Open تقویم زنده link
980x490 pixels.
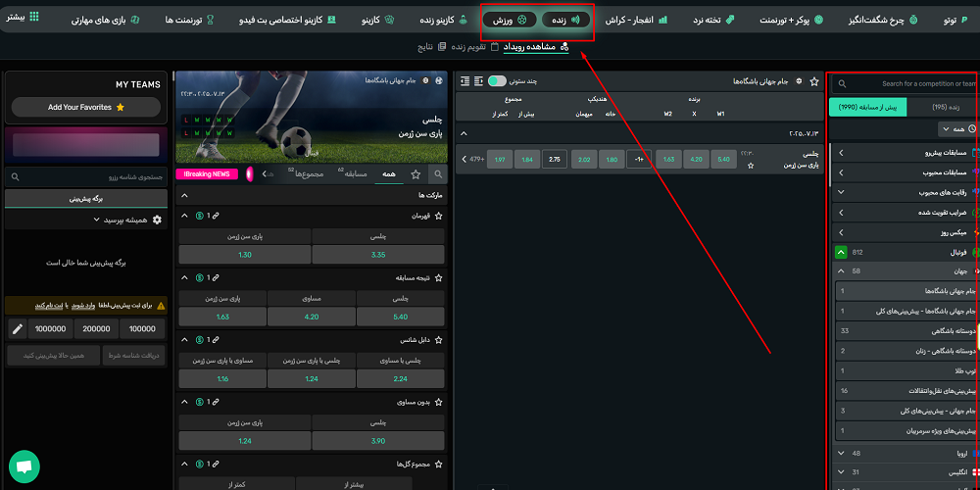tap(473, 47)
